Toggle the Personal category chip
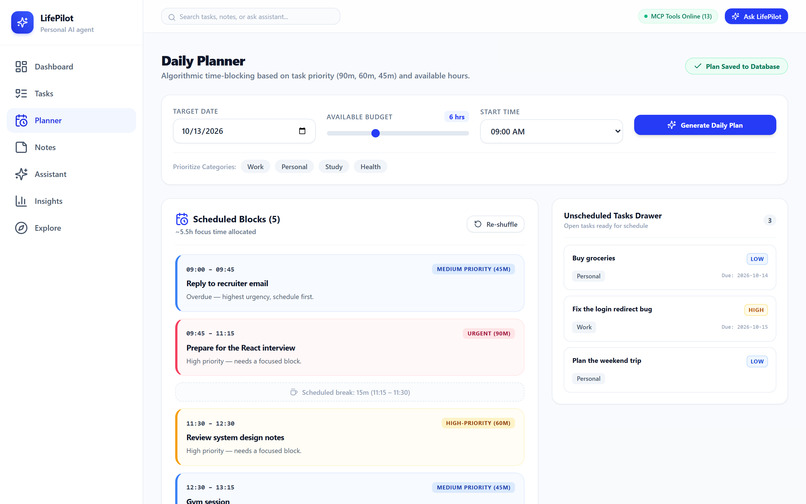The image size is (806, 504). point(294,167)
